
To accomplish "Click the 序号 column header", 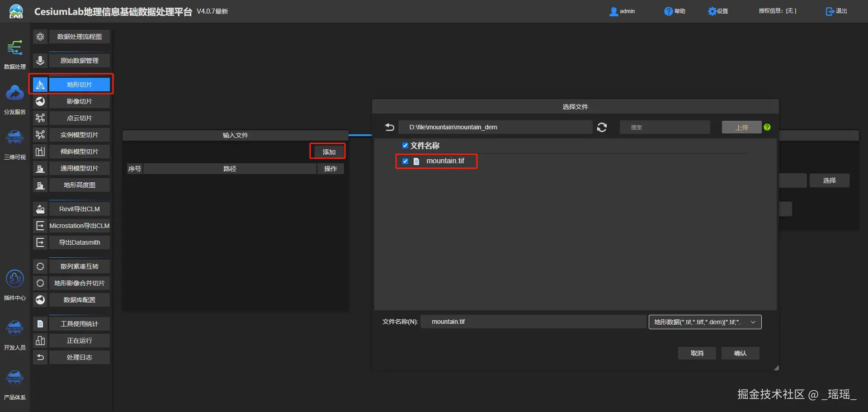I will (135, 169).
